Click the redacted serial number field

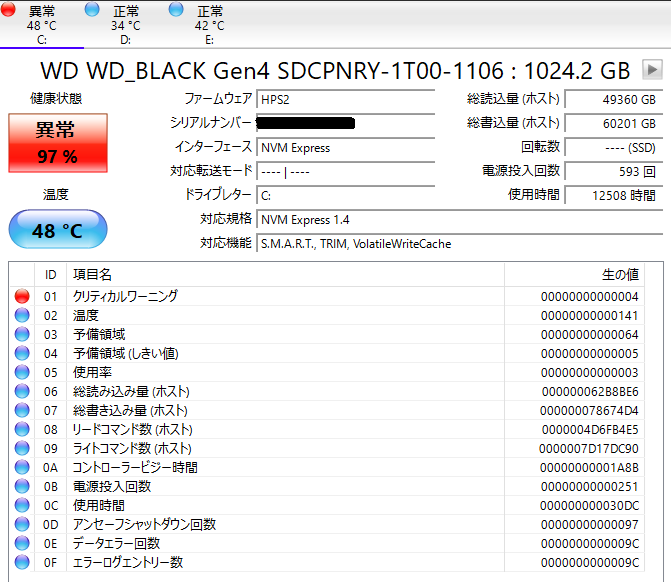(x=346, y=123)
